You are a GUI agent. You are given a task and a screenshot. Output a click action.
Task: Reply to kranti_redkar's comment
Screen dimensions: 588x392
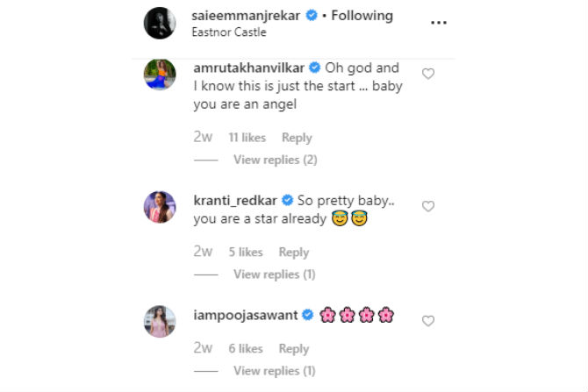coord(294,253)
